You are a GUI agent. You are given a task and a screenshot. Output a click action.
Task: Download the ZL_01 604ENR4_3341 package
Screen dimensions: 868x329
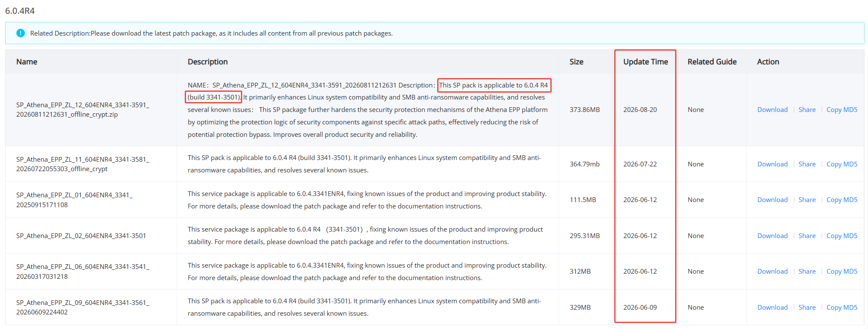772,200
